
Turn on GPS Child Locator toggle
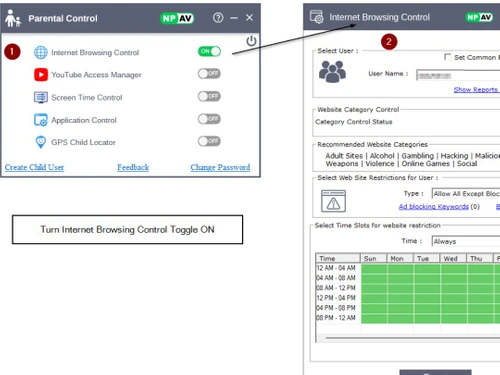point(209,141)
